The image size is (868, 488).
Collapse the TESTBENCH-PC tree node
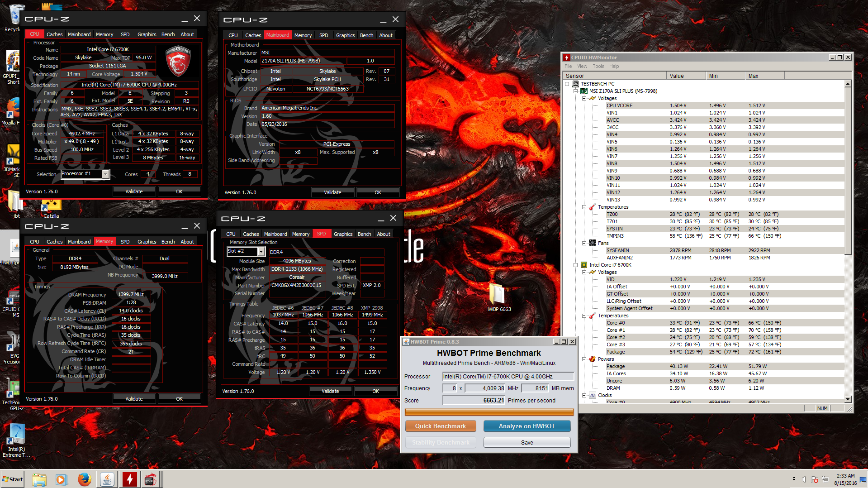[567, 84]
